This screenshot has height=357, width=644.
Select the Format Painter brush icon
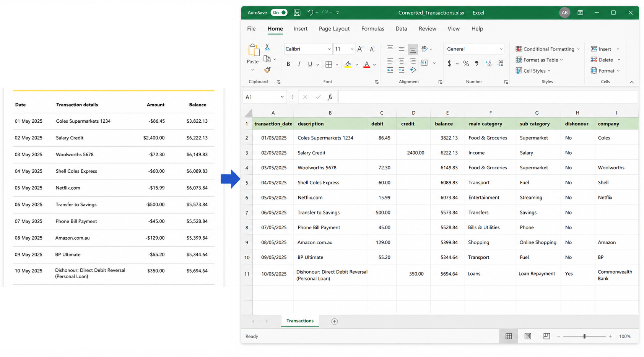(267, 70)
